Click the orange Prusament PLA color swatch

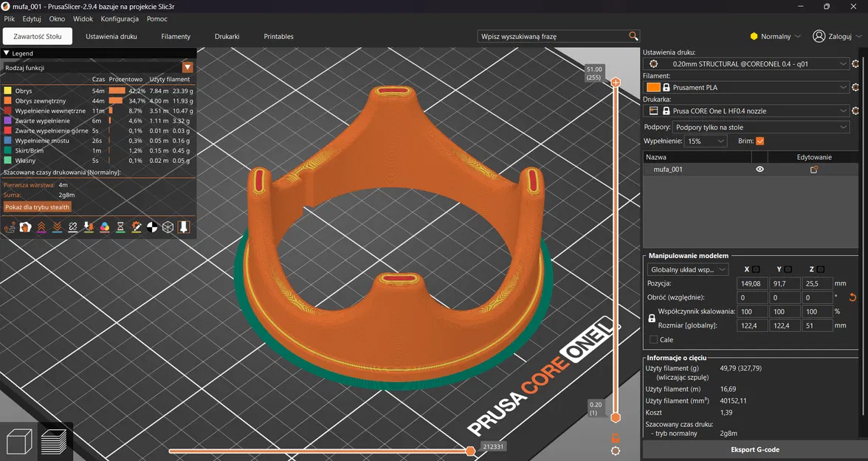[653, 88]
